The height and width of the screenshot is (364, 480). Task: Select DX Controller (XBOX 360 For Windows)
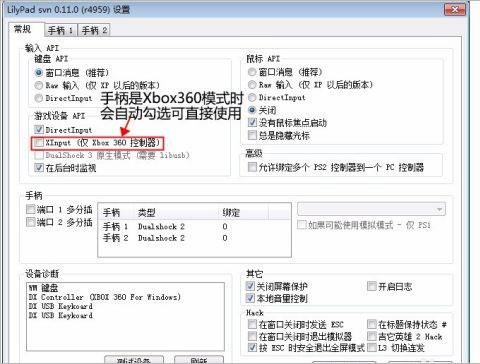(105, 297)
